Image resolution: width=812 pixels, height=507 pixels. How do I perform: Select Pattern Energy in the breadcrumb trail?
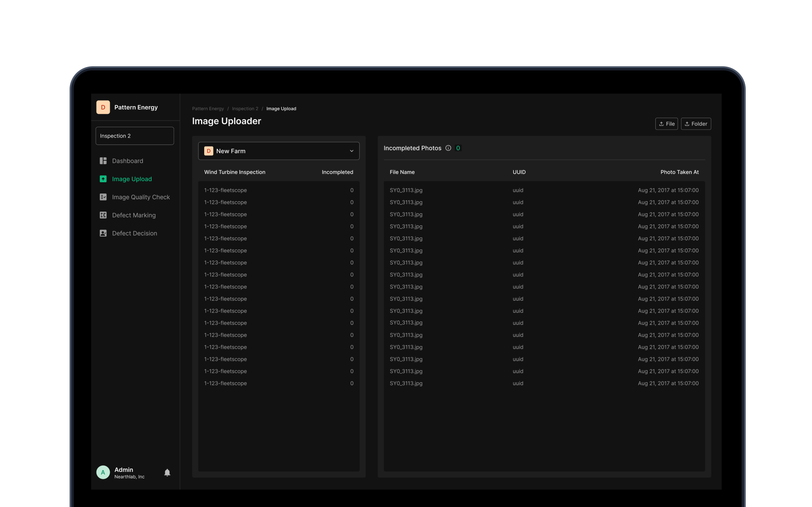point(208,109)
